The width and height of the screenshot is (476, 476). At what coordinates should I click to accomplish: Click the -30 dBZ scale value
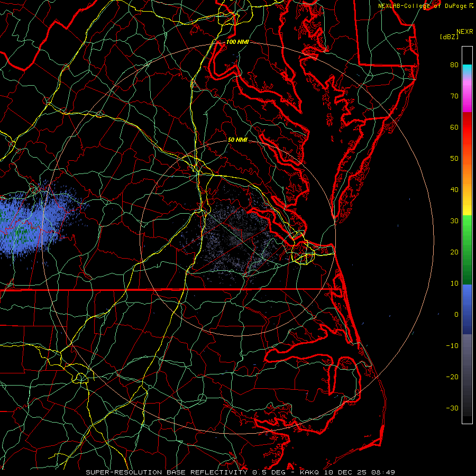click(452, 408)
